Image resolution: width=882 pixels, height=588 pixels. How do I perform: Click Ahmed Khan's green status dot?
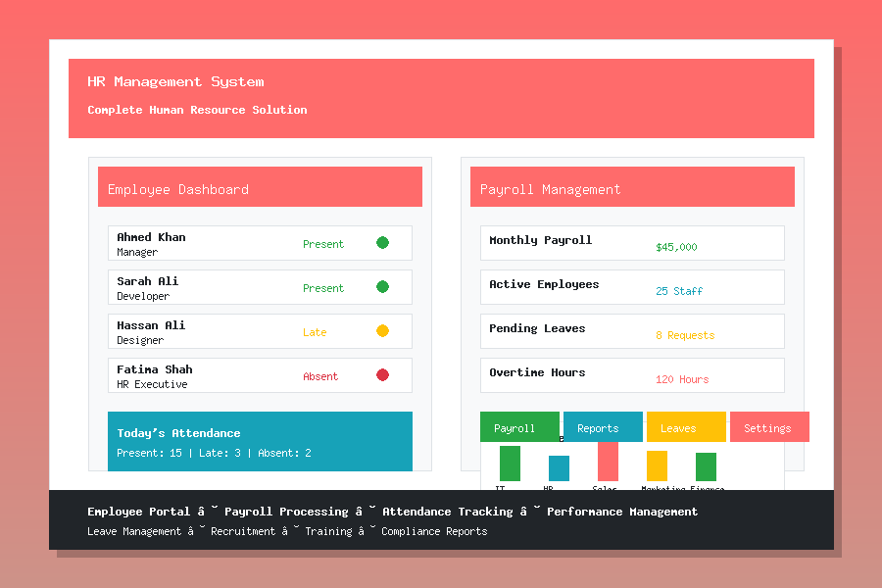point(382,243)
